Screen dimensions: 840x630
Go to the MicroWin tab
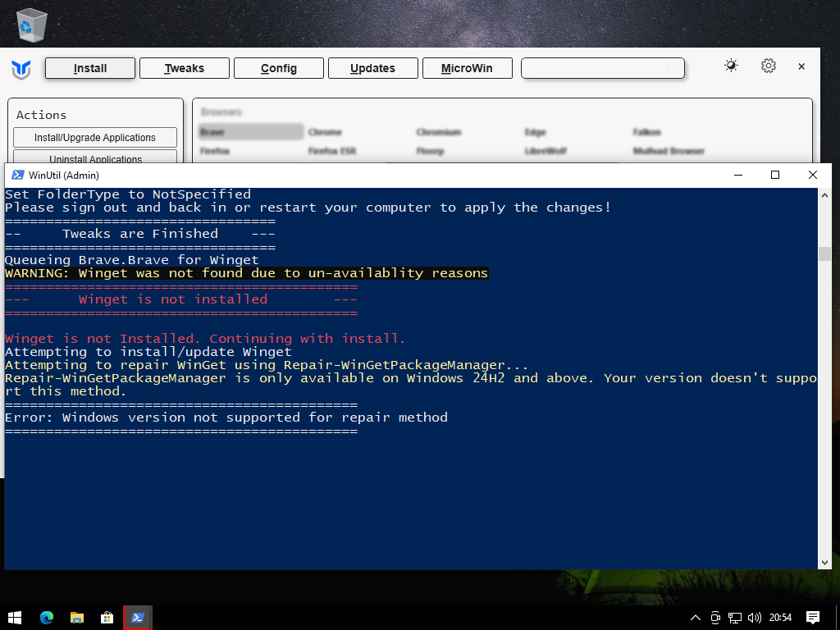point(467,68)
